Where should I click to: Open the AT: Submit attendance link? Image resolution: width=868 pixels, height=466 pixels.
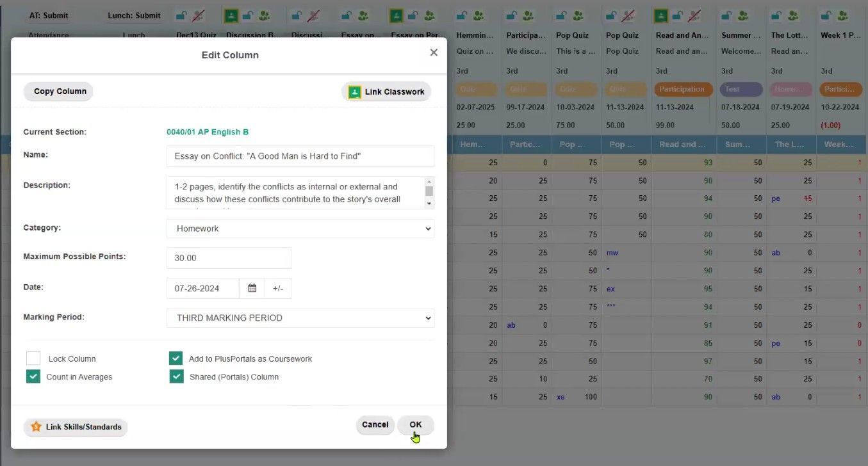click(49, 15)
